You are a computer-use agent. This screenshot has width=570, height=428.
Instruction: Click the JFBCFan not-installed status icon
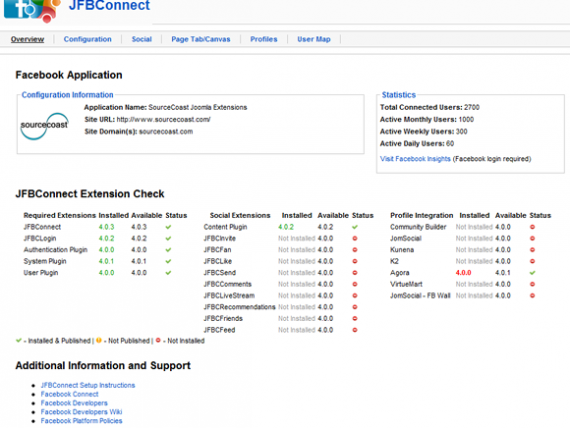[x=355, y=250]
